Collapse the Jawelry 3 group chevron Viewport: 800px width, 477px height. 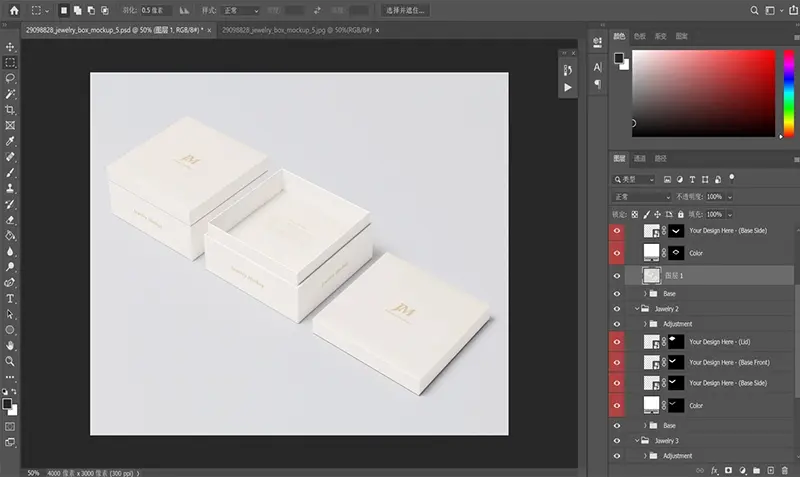[x=637, y=441]
